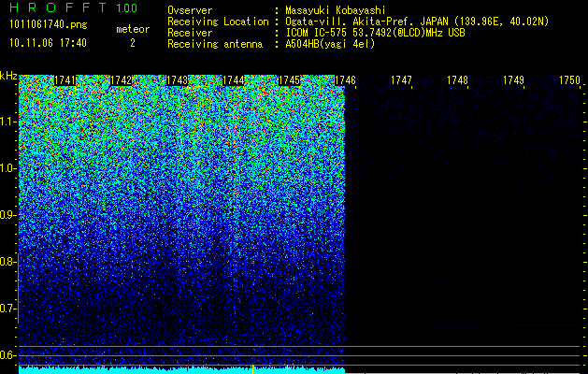Click time marker 1745
The height and width of the screenshot is (374, 588).
pos(290,80)
